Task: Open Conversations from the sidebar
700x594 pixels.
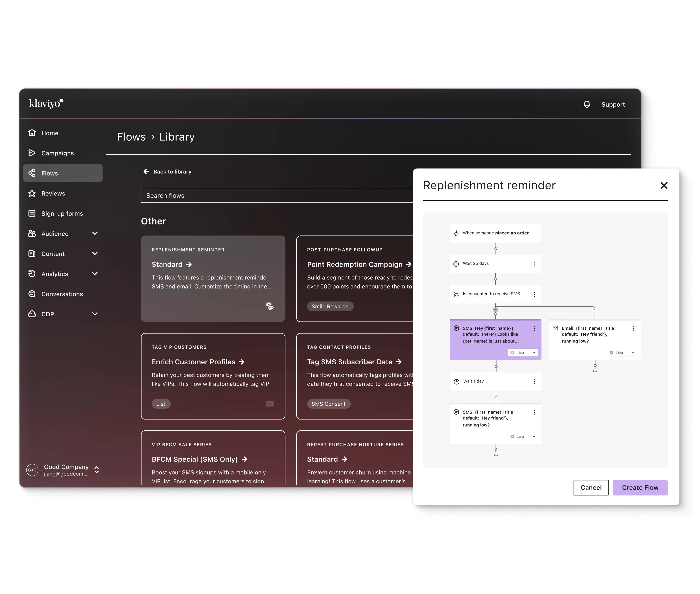Action: (x=63, y=294)
